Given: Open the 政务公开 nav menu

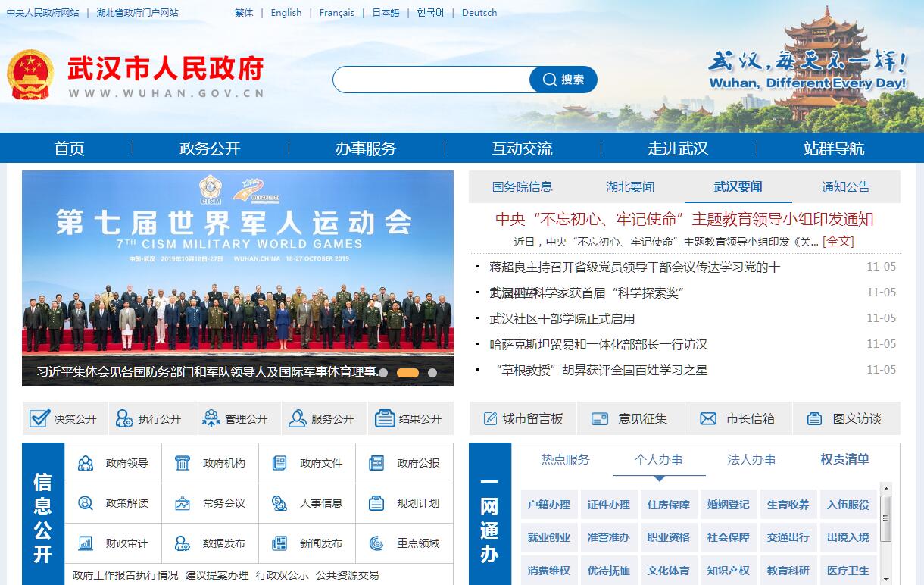Looking at the screenshot, I should (210, 149).
